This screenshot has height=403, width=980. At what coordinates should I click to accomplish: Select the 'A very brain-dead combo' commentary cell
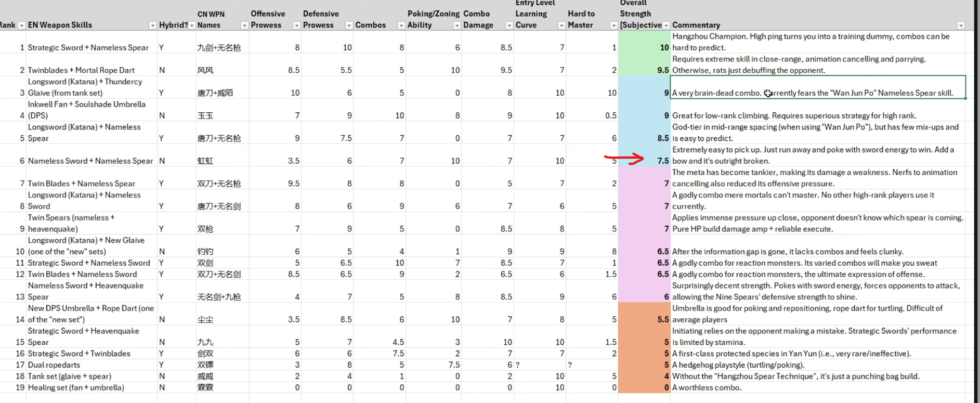pos(818,87)
